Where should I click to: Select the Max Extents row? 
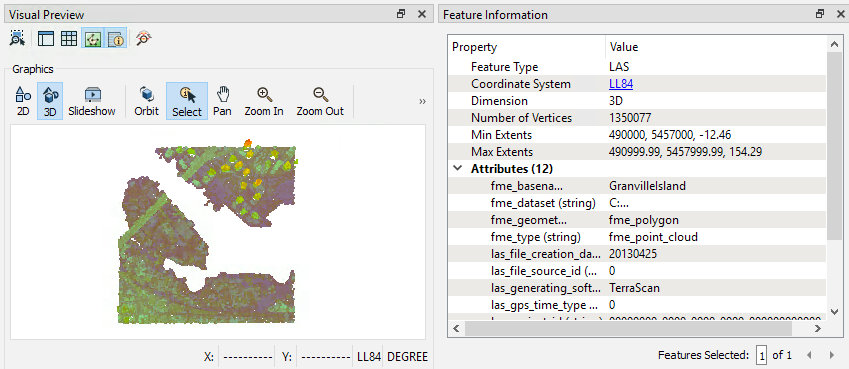tap(638, 152)
